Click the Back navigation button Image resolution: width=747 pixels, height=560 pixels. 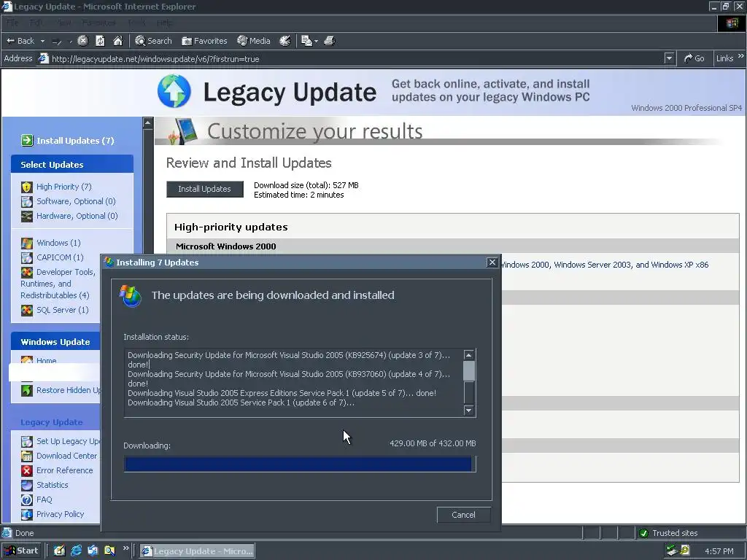20,41
